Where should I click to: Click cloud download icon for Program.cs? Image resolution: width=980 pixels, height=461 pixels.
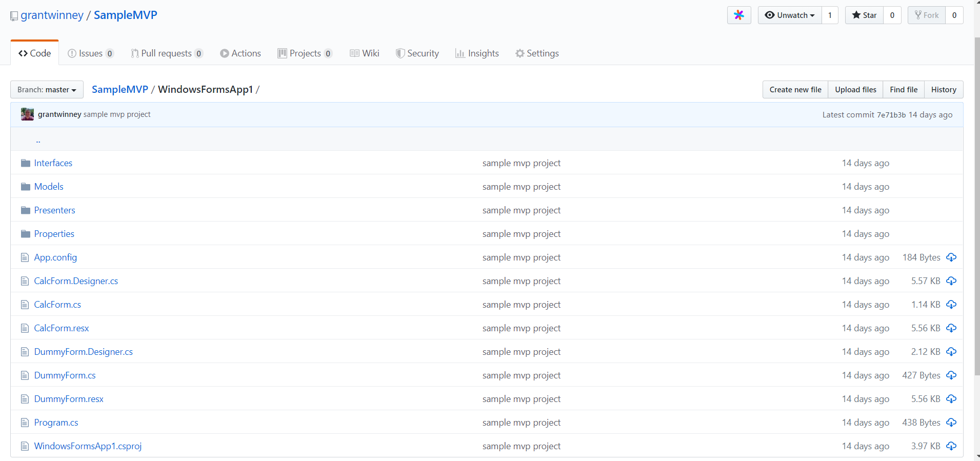(x=951, y=423)
